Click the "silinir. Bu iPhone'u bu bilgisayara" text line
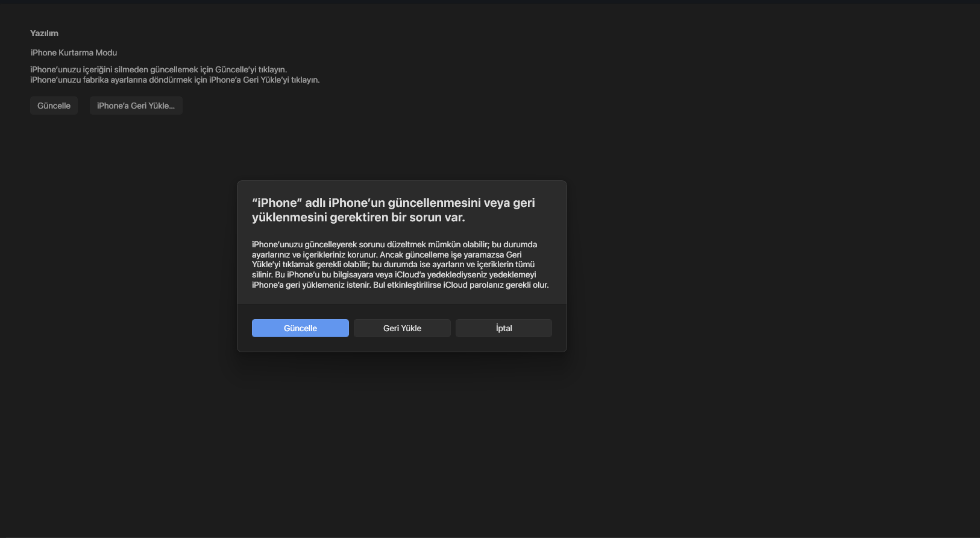980x538 pixels. point(394,274)
